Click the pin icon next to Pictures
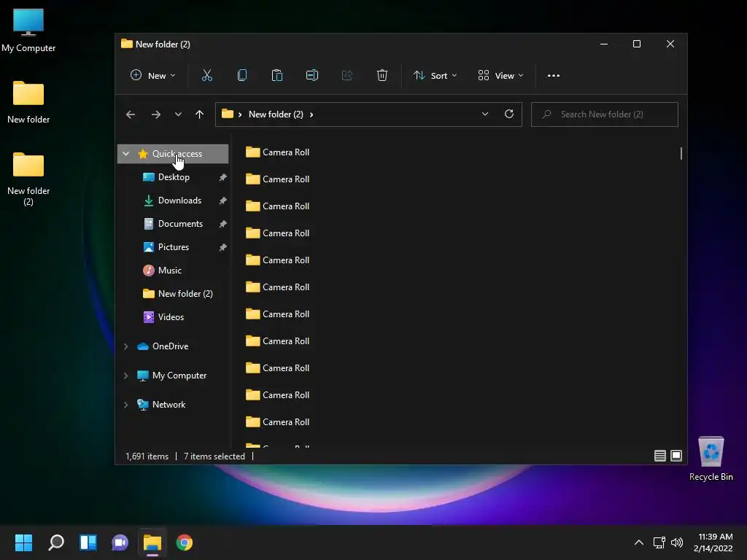The image size is (747, 560). point(222,247)
